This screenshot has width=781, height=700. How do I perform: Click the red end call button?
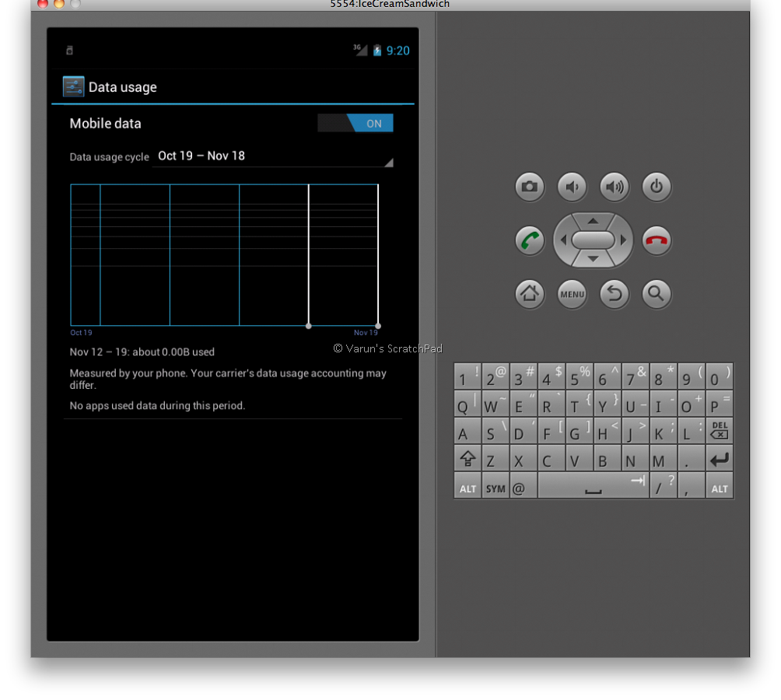pos(657,240)
